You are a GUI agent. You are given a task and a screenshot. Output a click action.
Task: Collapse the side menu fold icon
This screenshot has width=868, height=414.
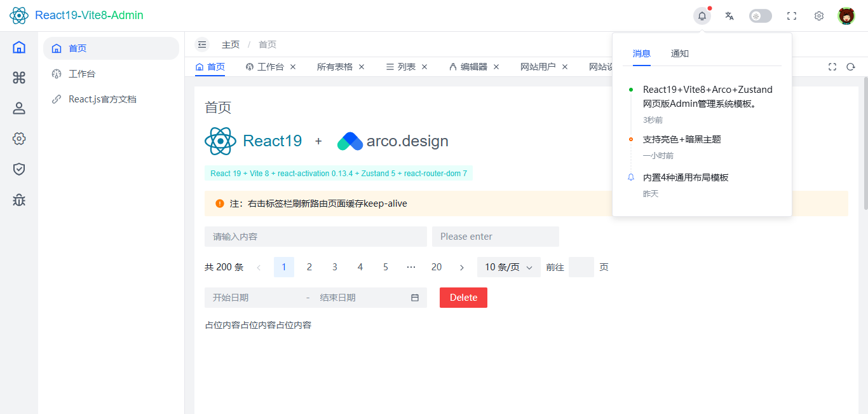[202, 45]
